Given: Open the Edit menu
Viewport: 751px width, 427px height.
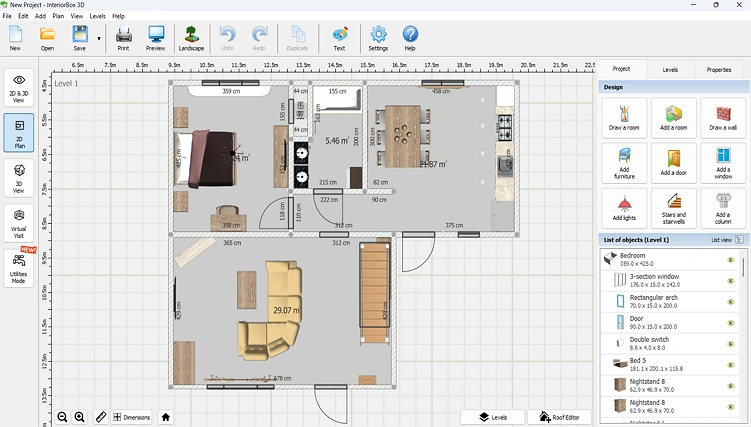Looking at the screenshot, I should (23, 16).
